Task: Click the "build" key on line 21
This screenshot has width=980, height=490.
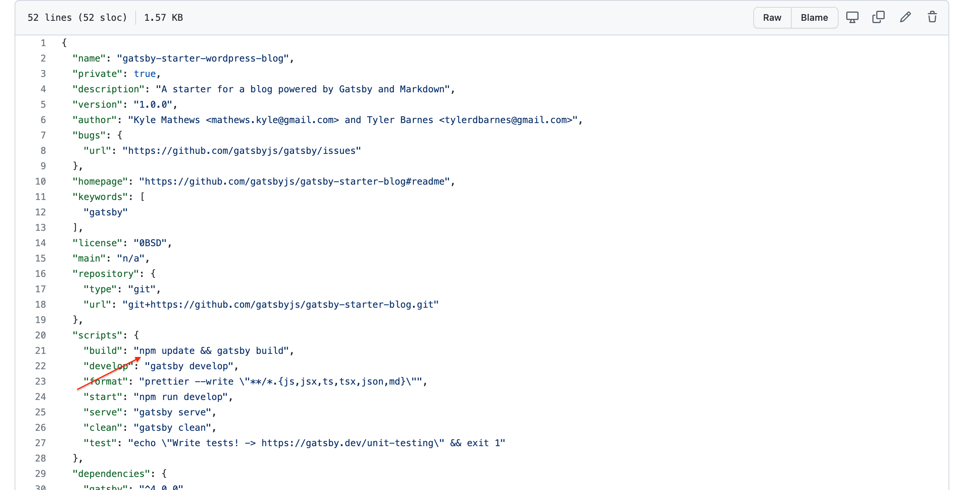Action: pos(103,351)
